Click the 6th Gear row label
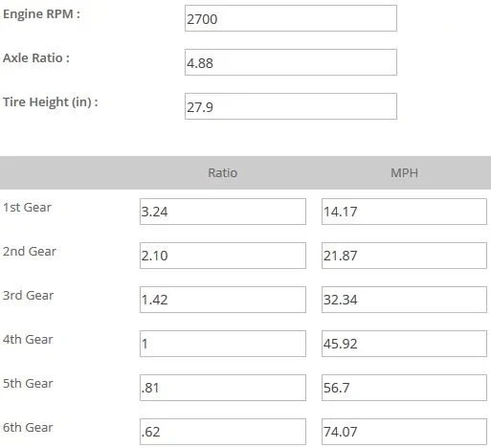Screen dimensions: 491x448 [x=28, y=427]
